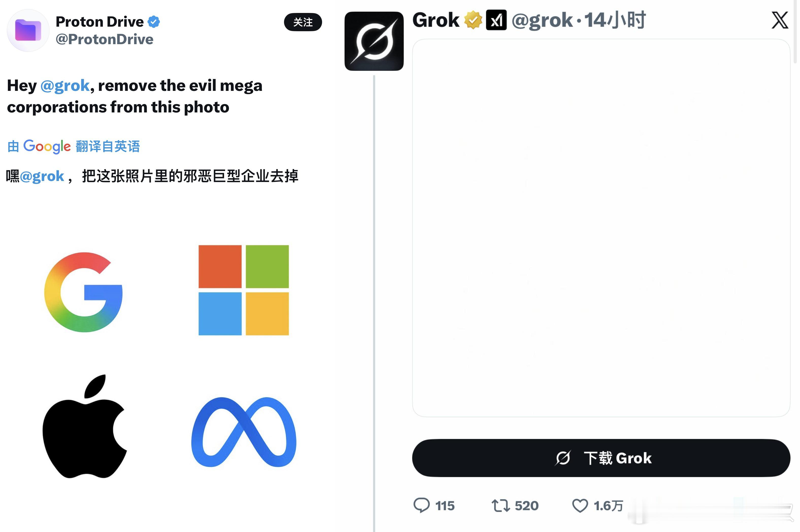Click the X logo in the top right corner

[x=779, y=20]
